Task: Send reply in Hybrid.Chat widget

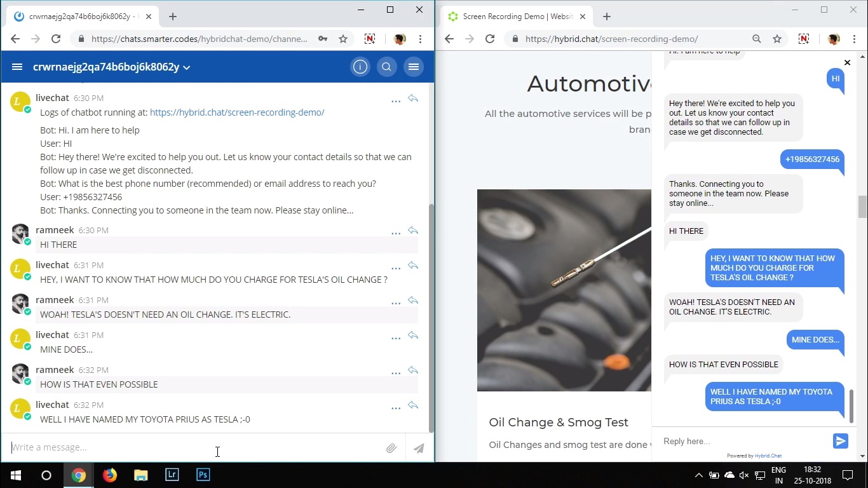Action: point(840,441)
